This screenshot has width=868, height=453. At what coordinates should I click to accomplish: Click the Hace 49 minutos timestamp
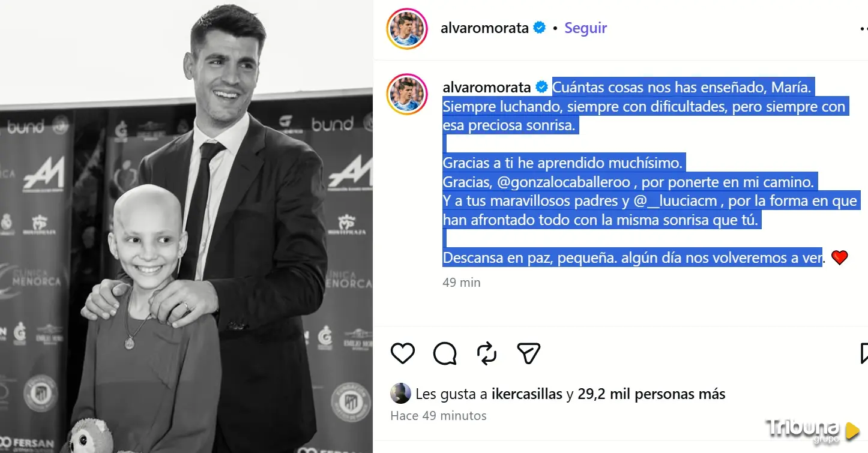pos(438,416)
